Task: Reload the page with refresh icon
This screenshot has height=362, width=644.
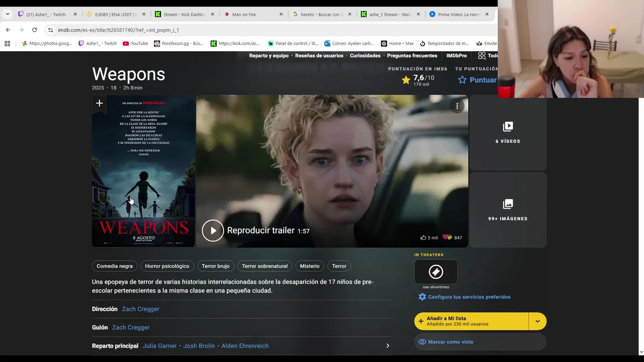Action: click(34, 30)
